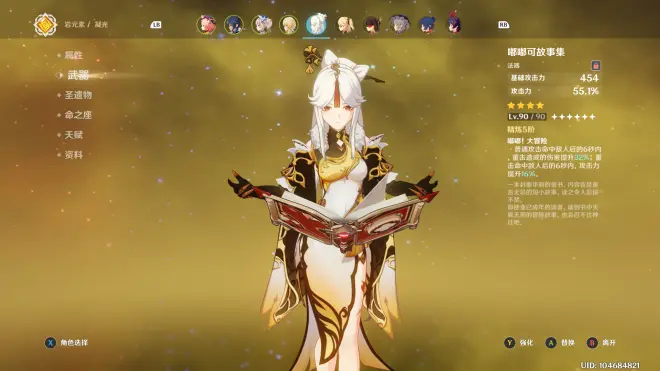Select the pink-haired character avatar
Image resolution: width=660 pixels, height=371 pixels.
pyautogui.click(x=206, y=24)
